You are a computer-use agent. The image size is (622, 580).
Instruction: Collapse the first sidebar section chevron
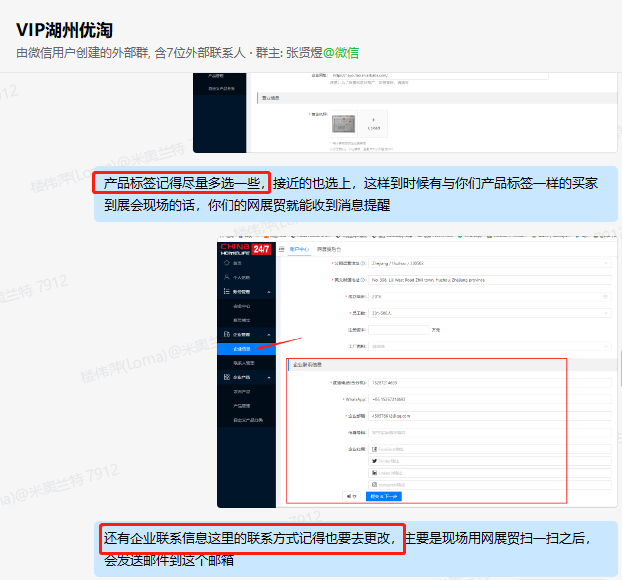(269, 291)
